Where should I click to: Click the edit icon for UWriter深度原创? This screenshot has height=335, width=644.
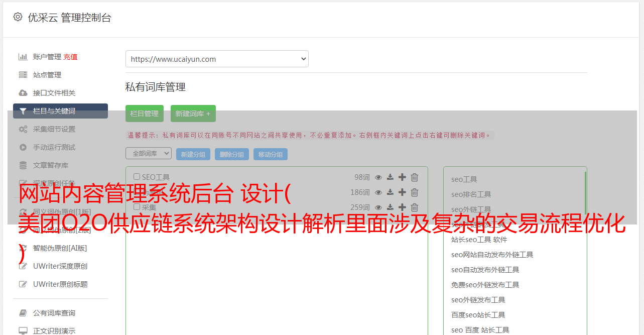pos(23,266)
